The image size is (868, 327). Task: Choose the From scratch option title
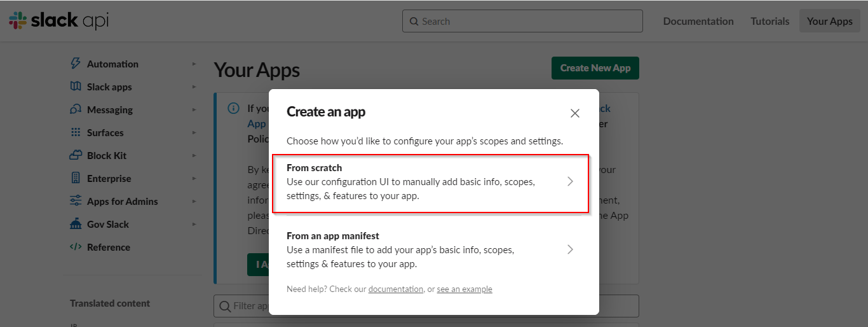coord(315,168)
